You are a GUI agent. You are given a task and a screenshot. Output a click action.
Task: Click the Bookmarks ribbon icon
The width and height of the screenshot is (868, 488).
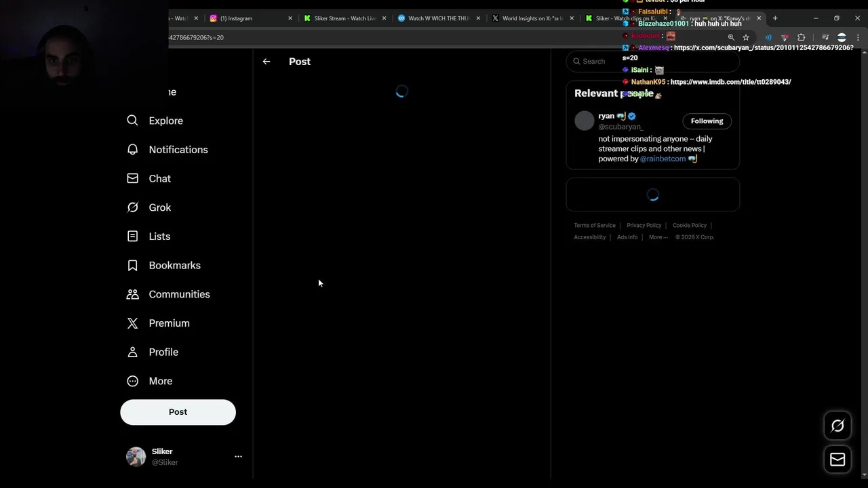pos(133,265)
